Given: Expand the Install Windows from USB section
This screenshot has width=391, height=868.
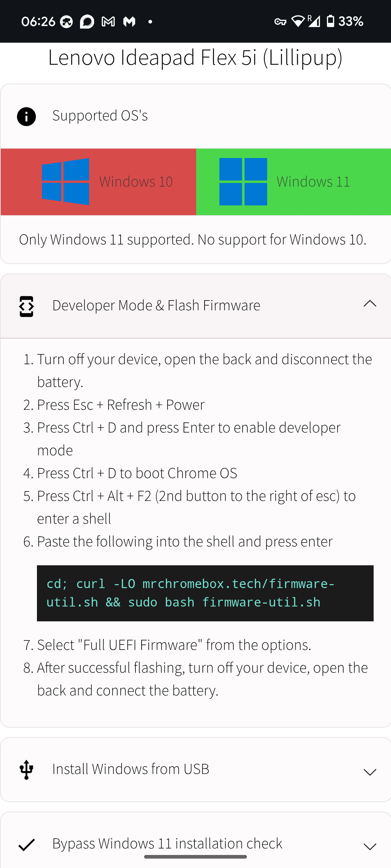Looking at the screenshot, I should pyautogui.click(x=370, y=772).
